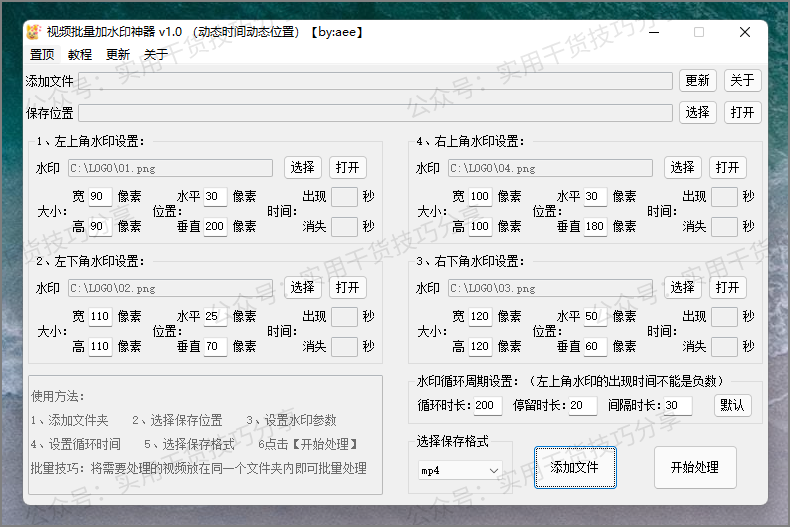This screenshot has width=790, height=527.
Task: Click the 宽 110 field in 左下角 section
Action: click(100, 316)
